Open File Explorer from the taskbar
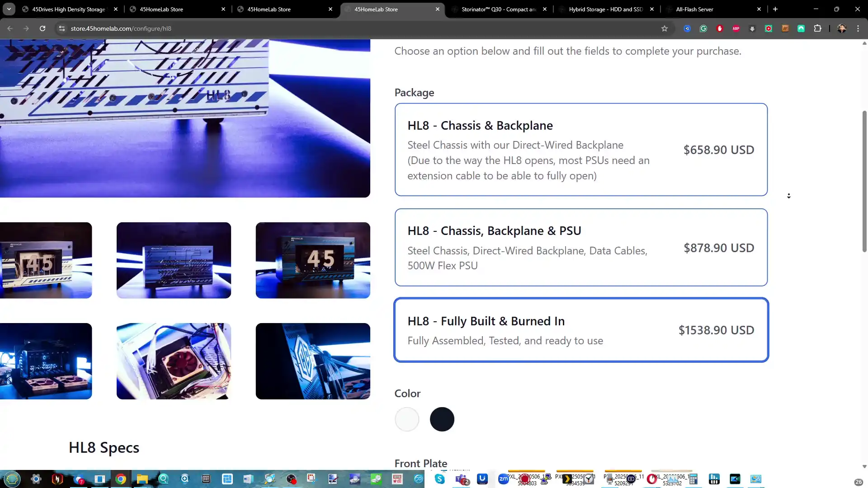The height and width of the screenshot is (488, 868). (142, 479)
